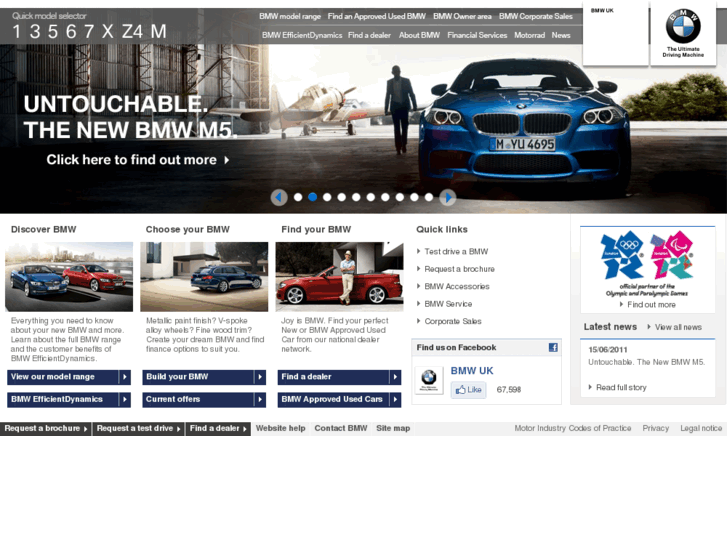The width and height of the screenshot is (727, 545).
Task: Open About BMW in top navigation
Action: (x=419, y=35)
